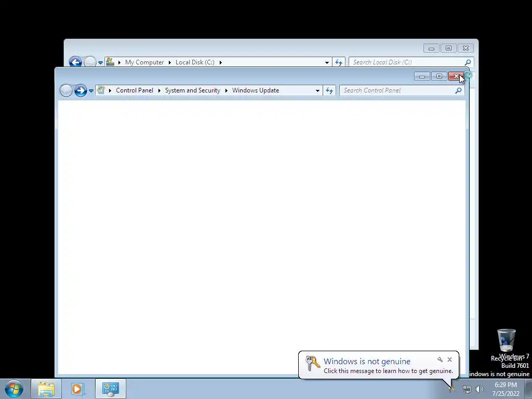Viewport: 532px width, 399px height.
Task: Maximize the Windows Update window
Action: click(439, 76)
